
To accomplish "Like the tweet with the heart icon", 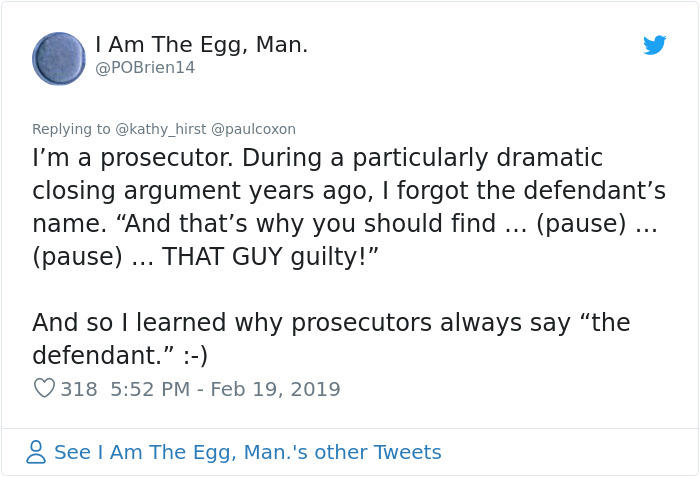I will [x=44, y=388].
